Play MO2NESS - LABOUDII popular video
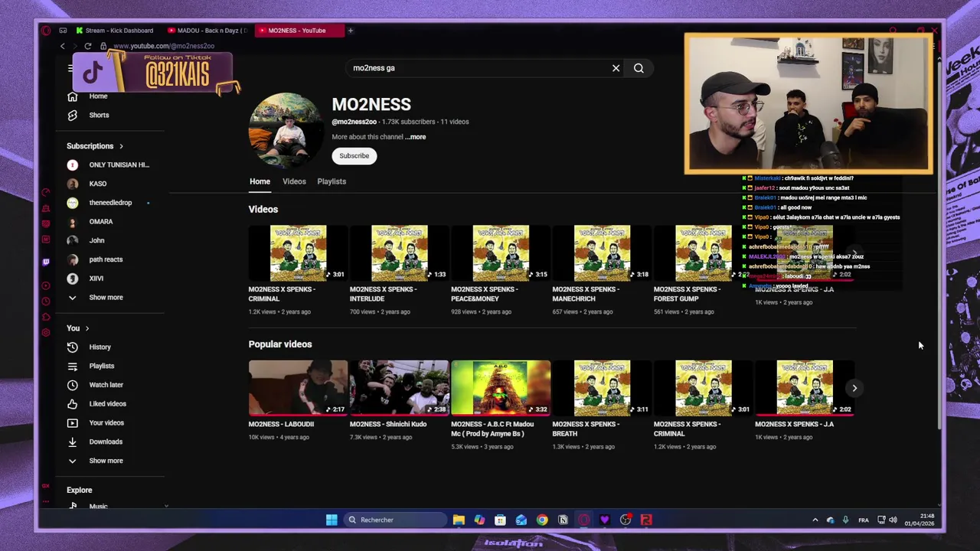Image resolution: width=980 pixels, height=551 pixels. (x=298, y=387)
